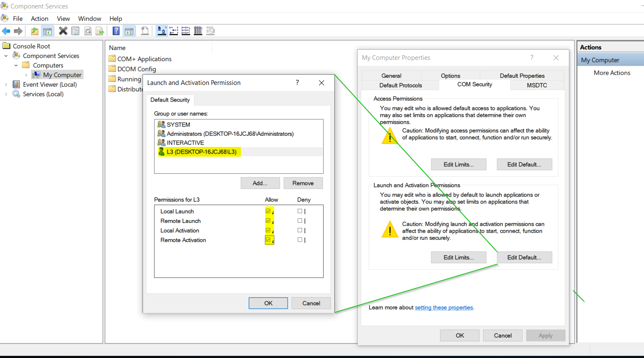Click OK in My Computer Properties
644x358 pixels.
pos(460,335)
